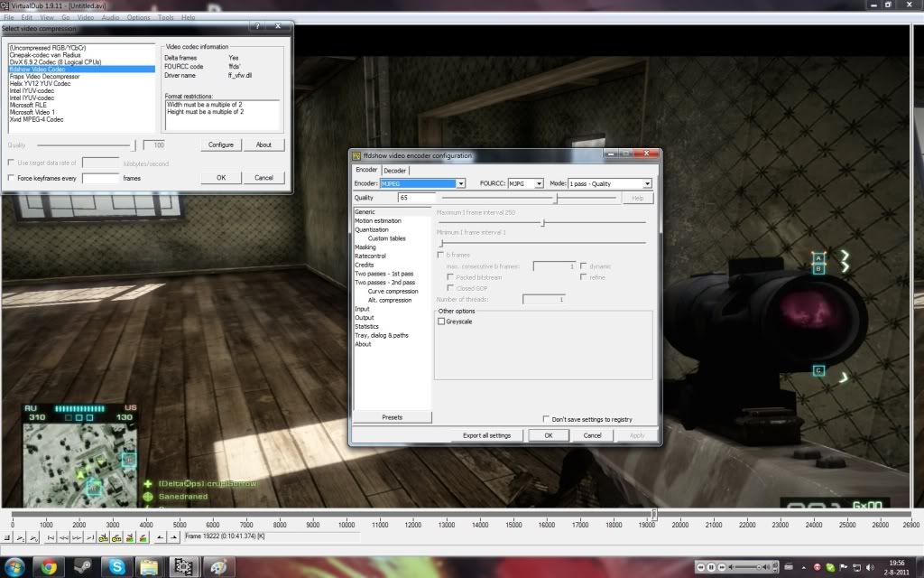This screenshot has width=924, height=578.
Task: Set selection end with mark-out icon
Action: [x=172, y=537]
